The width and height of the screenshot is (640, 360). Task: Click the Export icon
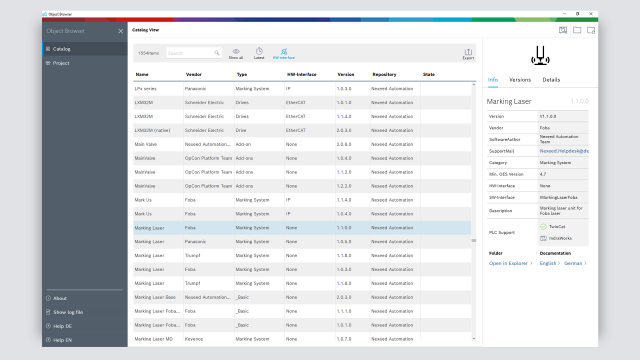tap(468, 53)
